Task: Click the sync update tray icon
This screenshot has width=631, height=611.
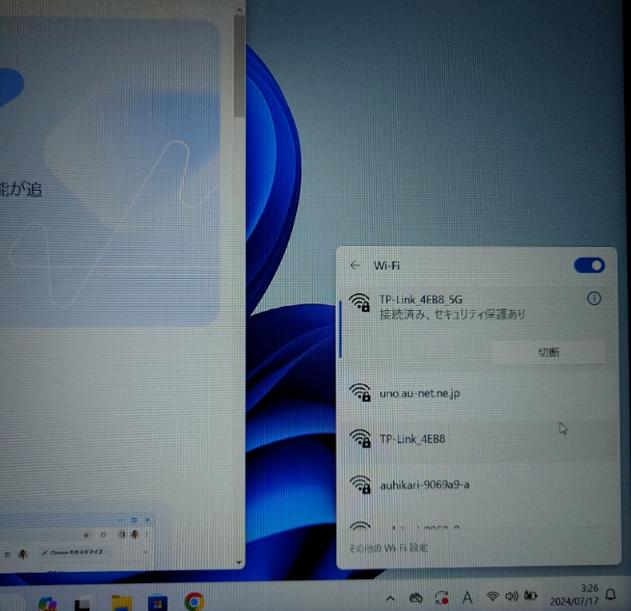Action: pyautogui.click(x=442, y=598)
